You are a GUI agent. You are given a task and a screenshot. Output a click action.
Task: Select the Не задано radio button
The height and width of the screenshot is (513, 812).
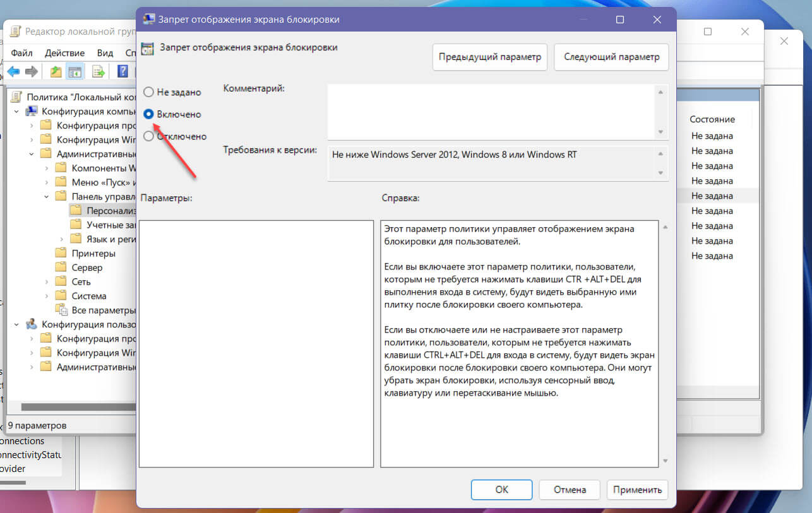tap(148, 92)
